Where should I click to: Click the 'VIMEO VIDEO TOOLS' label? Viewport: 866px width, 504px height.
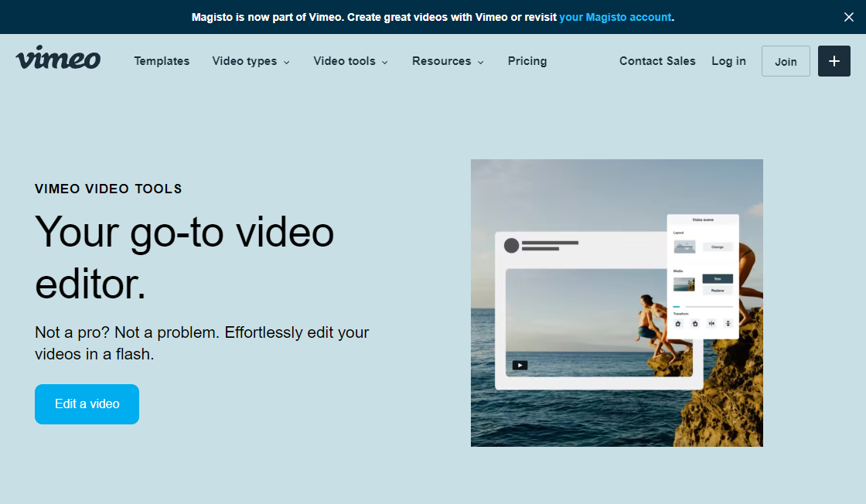108,189
